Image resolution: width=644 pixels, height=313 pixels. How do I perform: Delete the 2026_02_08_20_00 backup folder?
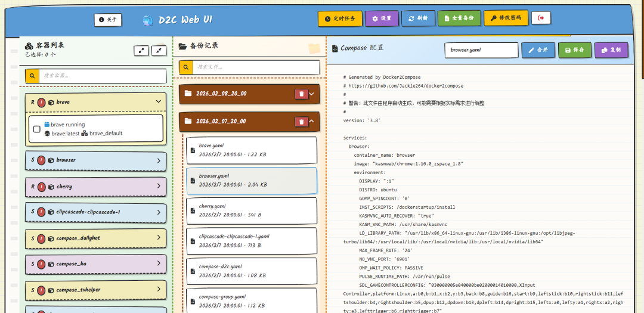click(x=302, y=94)
